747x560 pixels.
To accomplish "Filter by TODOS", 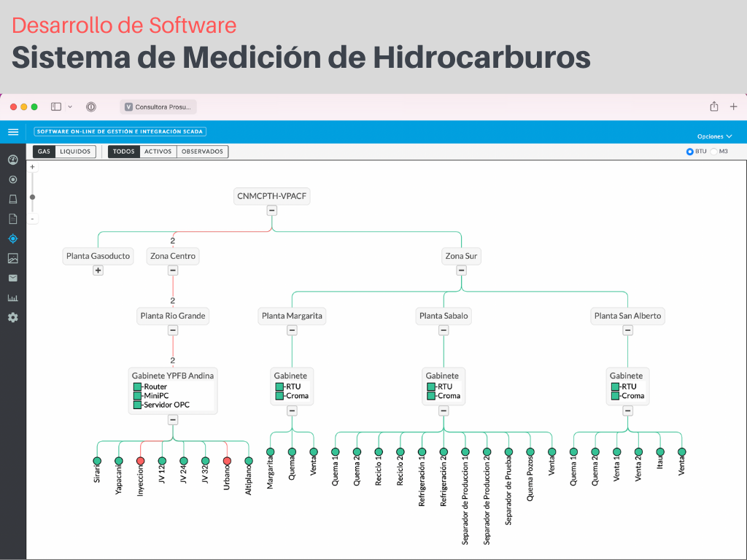I will (x=124, y=152).
